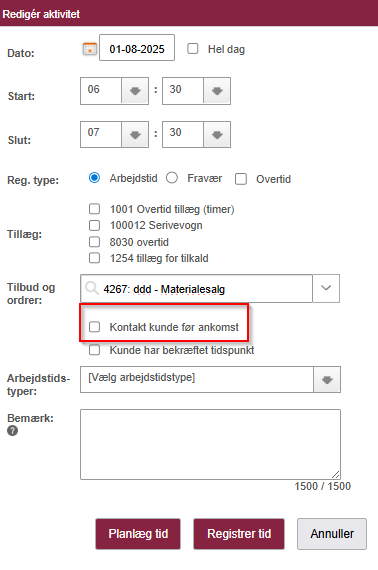Check Kunde har bekræftet tidspunkt
Viewport: 378px width, 570px height.
point(94,350)
